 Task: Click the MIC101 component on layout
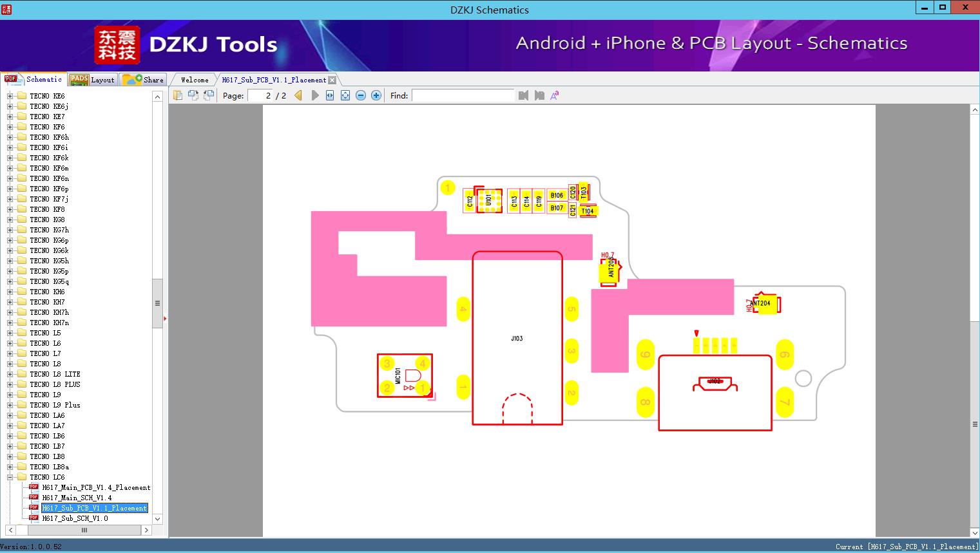pyautogui.click(x=405, y=375)
